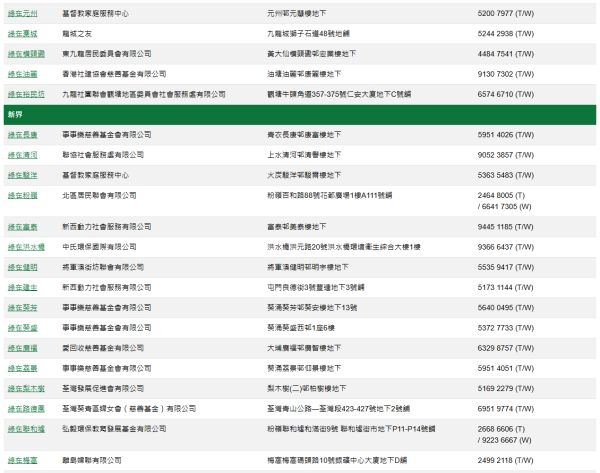Follow the 綠在清河 link

point(23,155)
